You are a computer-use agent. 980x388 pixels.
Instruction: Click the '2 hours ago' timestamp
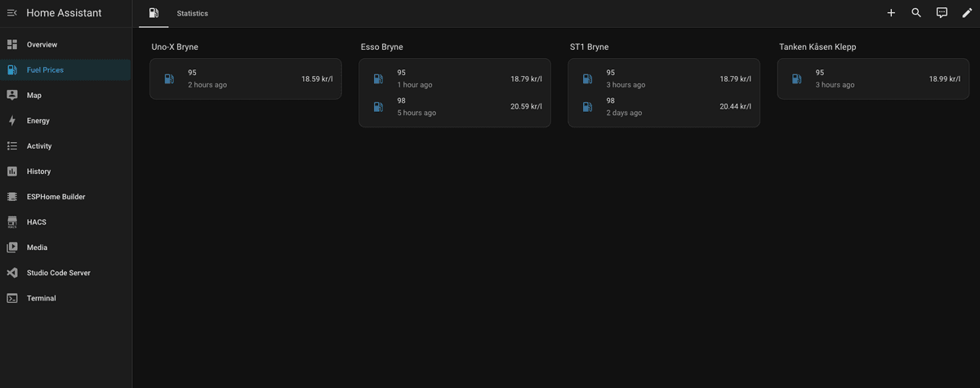pos(207,85)
